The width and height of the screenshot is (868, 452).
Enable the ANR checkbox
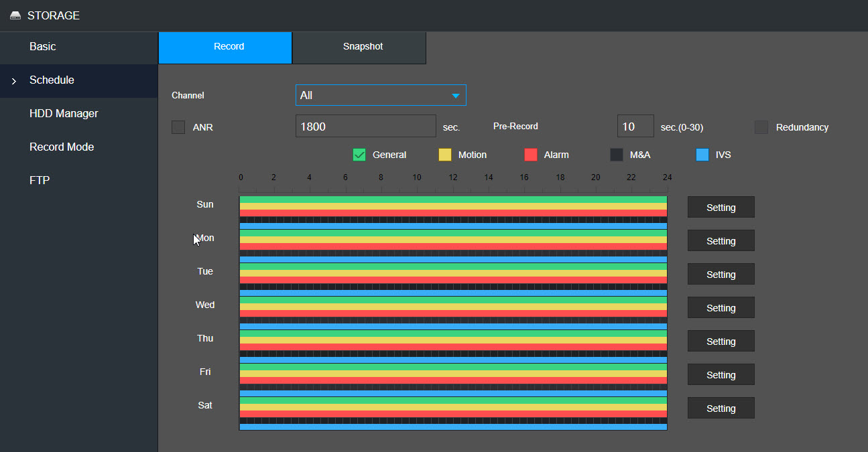tap(178, 127)
